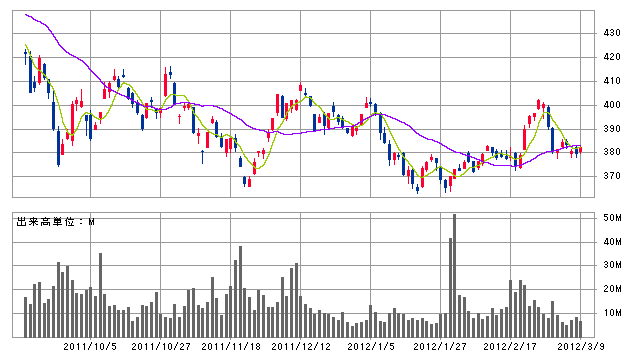This screenshot has height=362, width=638.
Task: Select the 410 price axis label
Action: (x=612, y=81)
